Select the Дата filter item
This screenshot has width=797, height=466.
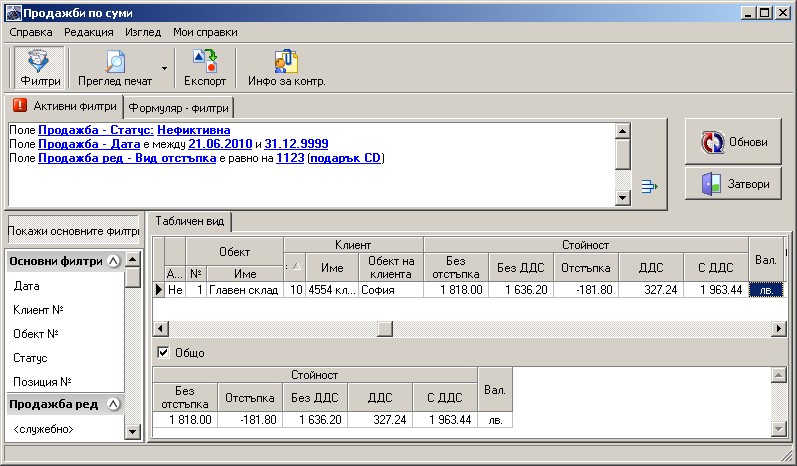26,286
